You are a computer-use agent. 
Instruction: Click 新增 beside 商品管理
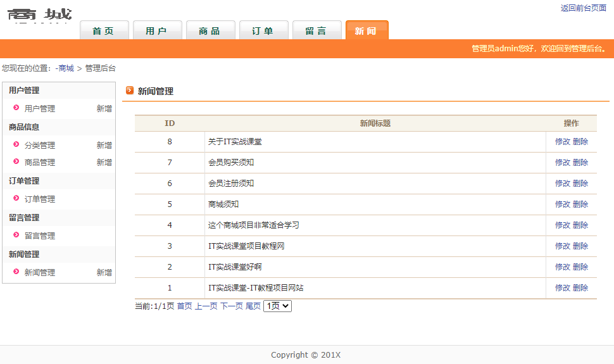pos(104,162)
